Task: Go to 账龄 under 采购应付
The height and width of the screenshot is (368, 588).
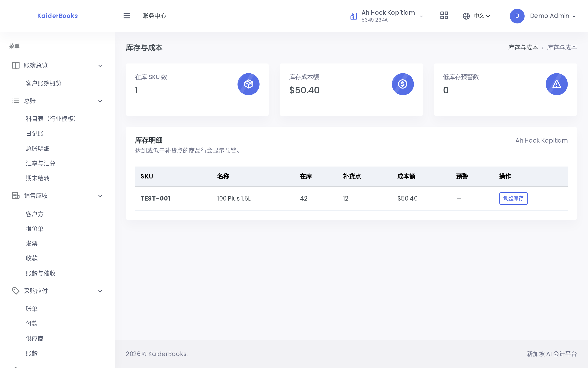Action: 32,354
